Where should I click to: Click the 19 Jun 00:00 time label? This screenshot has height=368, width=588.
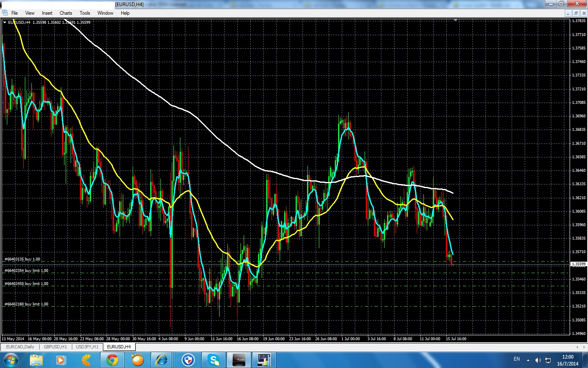point(274,339)
